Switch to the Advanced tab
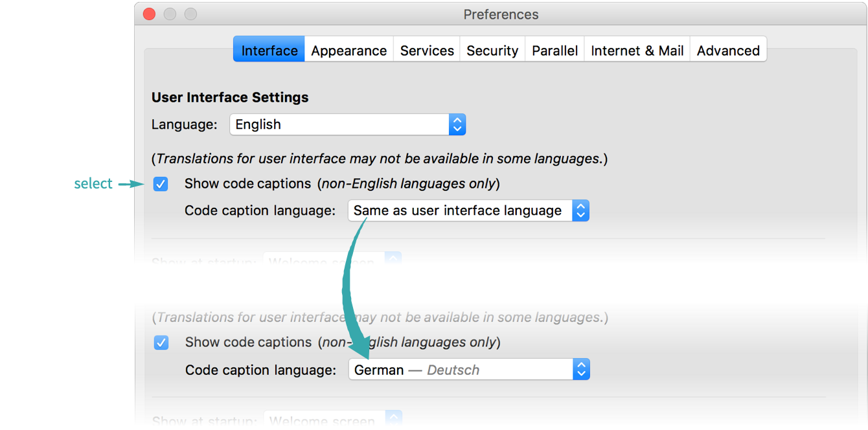Viewport: 868px width, 430px height. [x=728, y=51]
